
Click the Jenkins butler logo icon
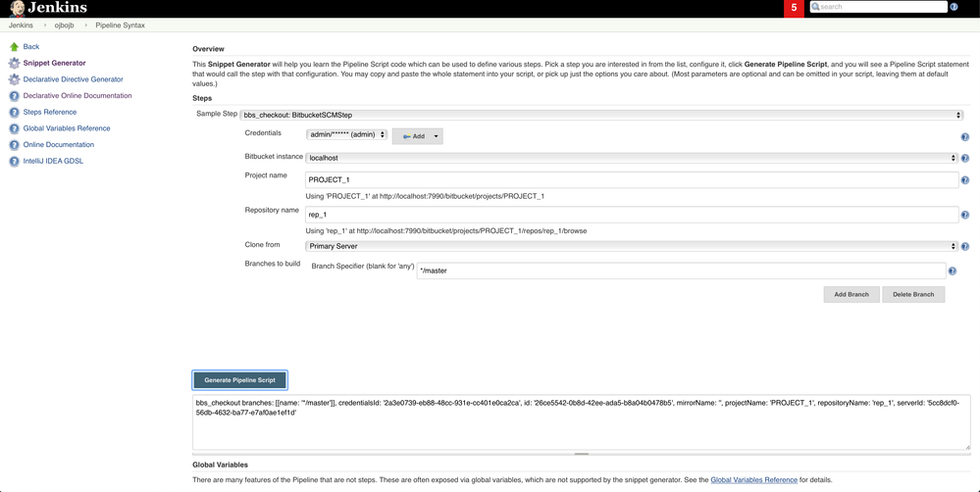18,8
